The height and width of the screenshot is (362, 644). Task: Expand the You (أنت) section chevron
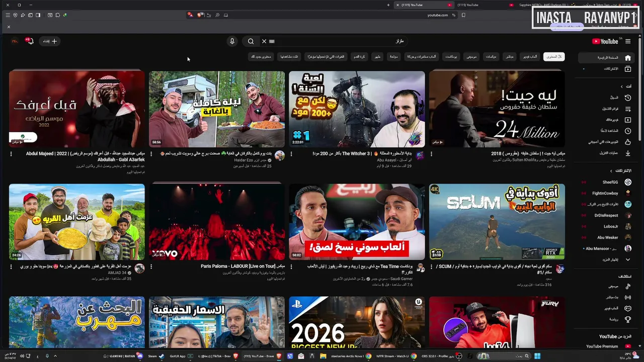(621, 86)
